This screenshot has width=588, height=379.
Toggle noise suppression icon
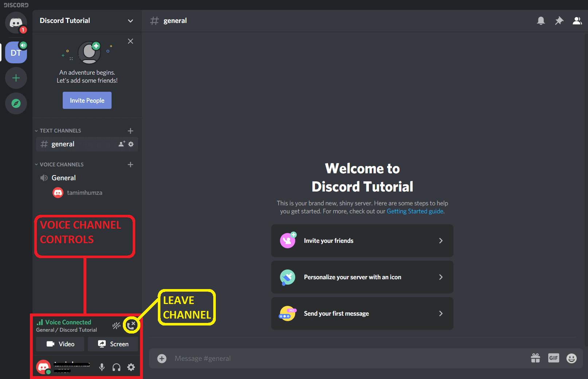pyautogui.click(x=116, y=325)
